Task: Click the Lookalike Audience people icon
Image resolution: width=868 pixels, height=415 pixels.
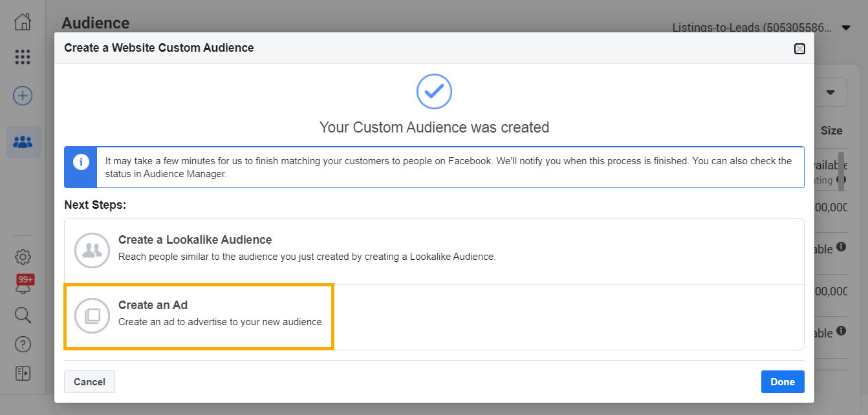Action: [92, 249]
